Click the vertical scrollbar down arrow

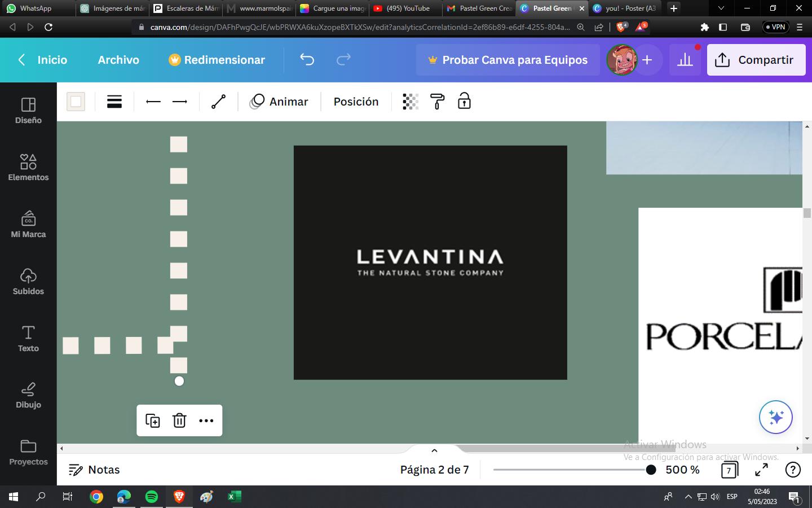(x=807, y=439)
